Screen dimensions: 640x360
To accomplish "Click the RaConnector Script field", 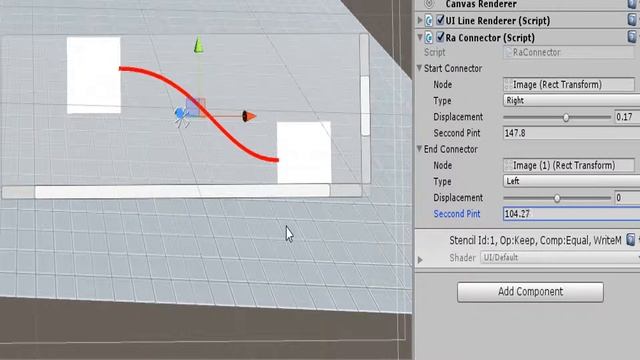I will pyautogui.click(x=569, y=52).
